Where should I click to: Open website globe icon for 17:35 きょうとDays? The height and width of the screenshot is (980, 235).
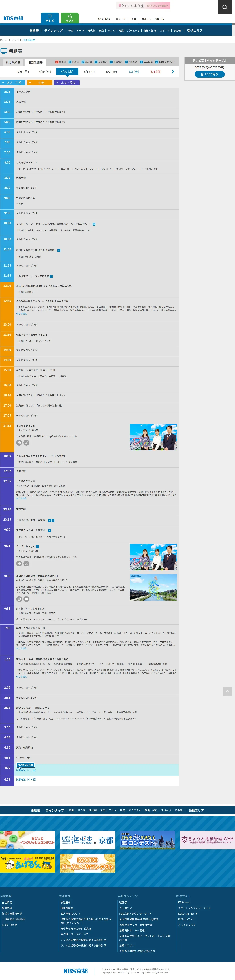tap(19, 442)
